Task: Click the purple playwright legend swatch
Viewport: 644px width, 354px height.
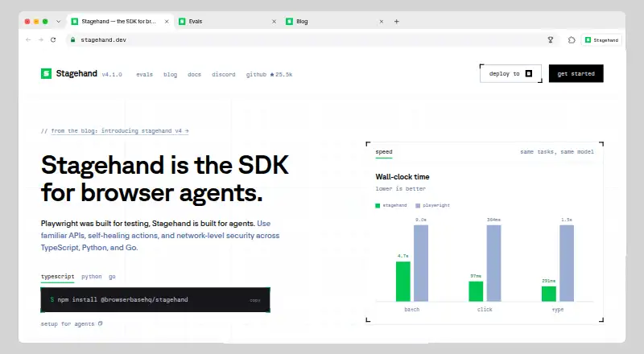Action: 418,206
